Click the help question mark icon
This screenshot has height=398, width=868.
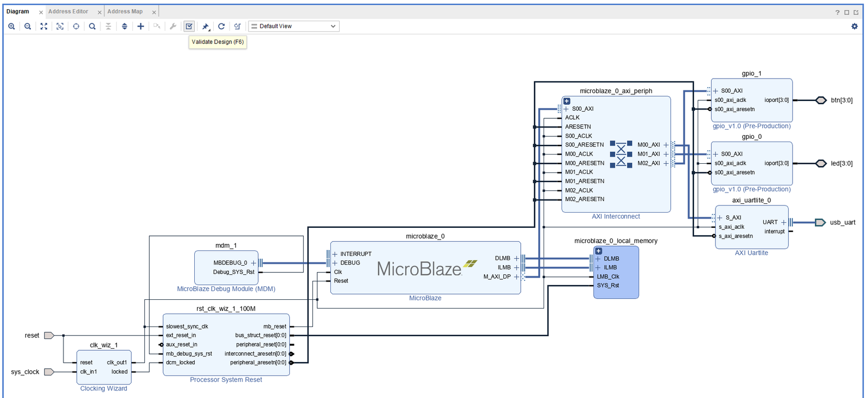pyautogui.click(x=837, y=12)
